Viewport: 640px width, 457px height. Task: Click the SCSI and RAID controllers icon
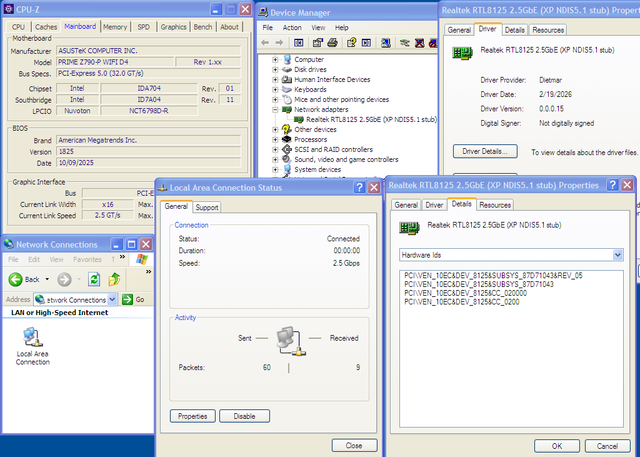coord(287,149)
